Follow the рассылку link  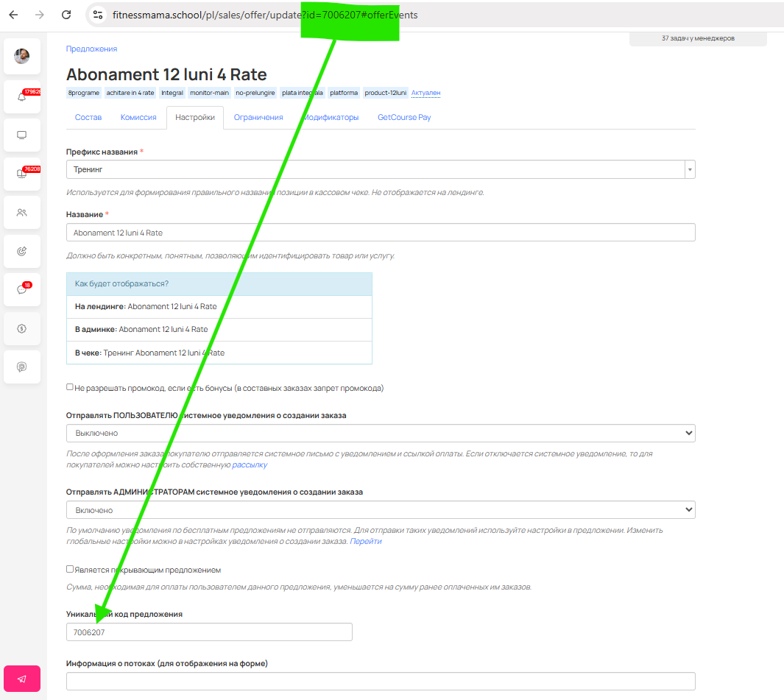pos(250,465)
